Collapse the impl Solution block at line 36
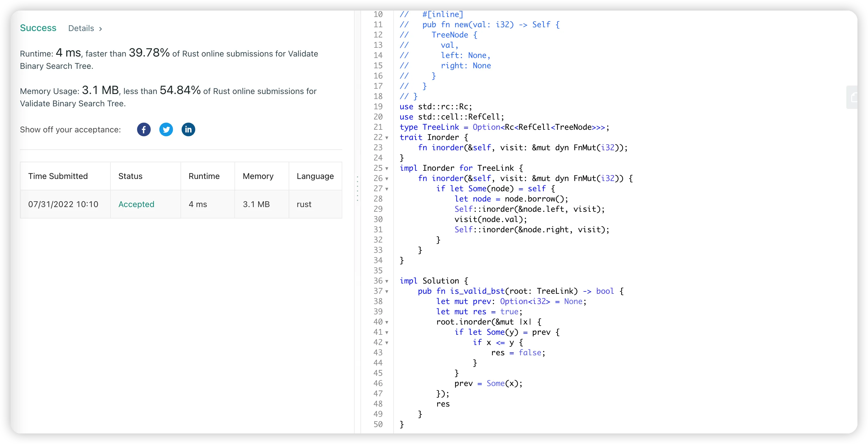Screen dimensions: 868x444 (387, 281)
